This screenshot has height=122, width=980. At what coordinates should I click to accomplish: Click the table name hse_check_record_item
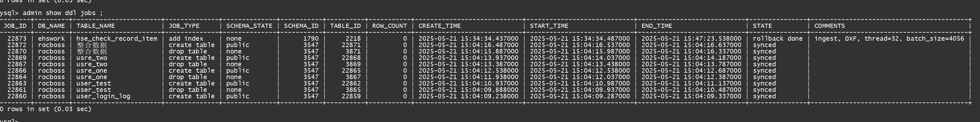117,38
